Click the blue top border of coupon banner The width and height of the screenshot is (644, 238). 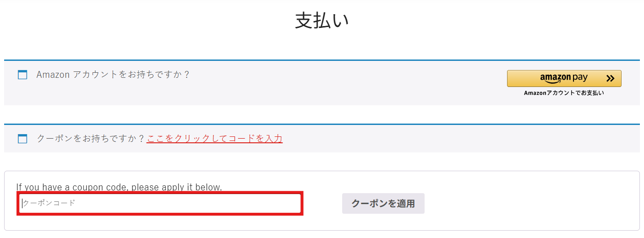[x=322, y=124]
